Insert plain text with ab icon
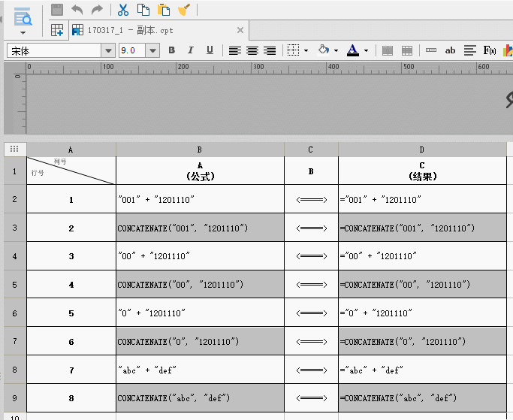Screen dimensions: 513x420 pyautogui.click(x=450, y=50)
